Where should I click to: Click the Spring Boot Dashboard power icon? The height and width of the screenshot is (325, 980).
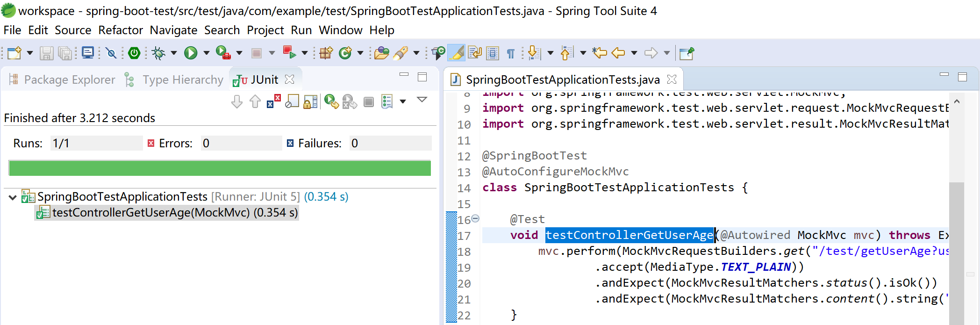134,53
